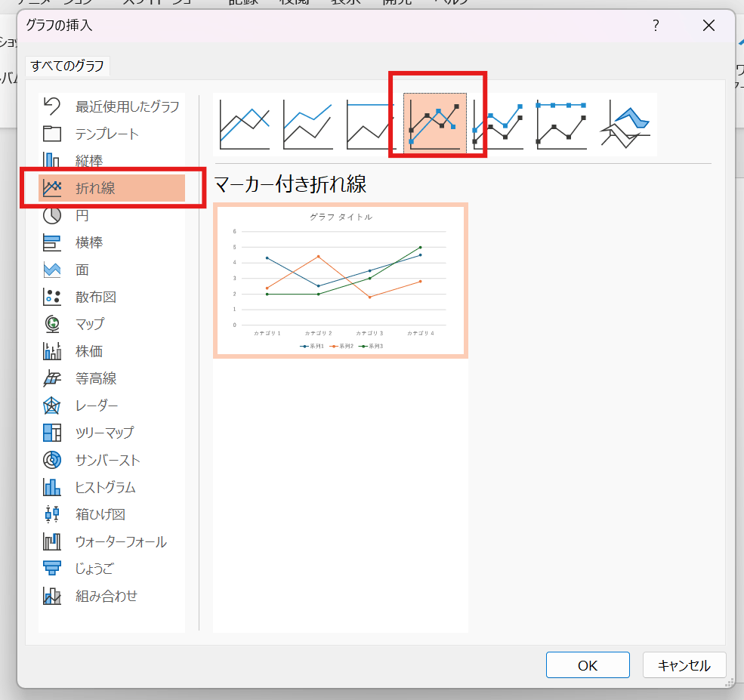Select the 3-D line chart icon
Viewport: 744px width, 700px height.
[x=625, y=124]
